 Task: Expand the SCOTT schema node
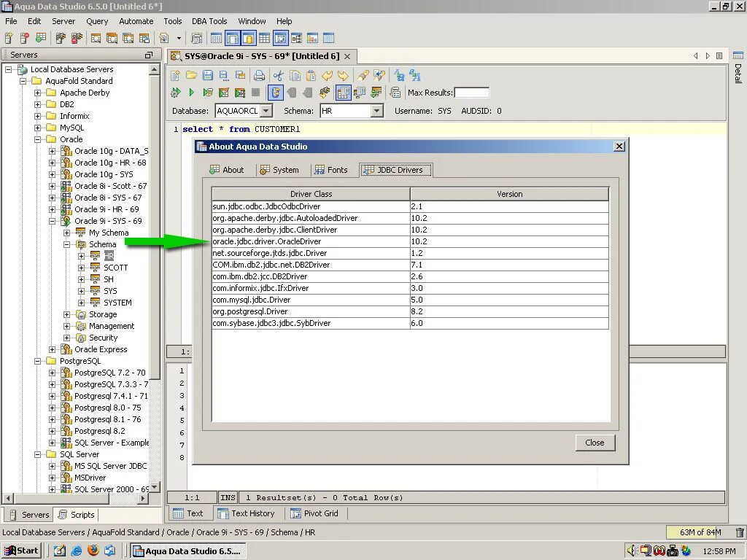(x=82, y=268)
